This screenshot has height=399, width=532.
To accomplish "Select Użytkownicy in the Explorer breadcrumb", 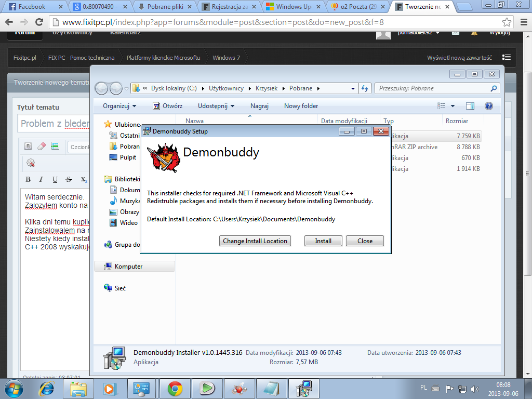I will click(x=226, y=88).
